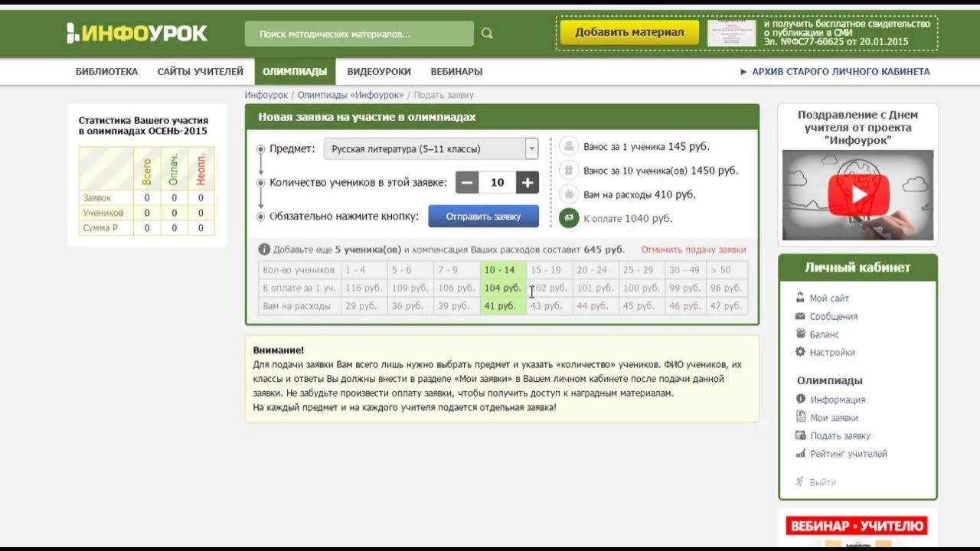Open the Библиотека tab

(x=107, y=72)
